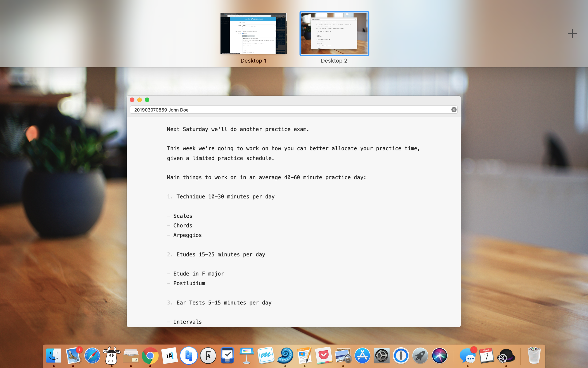Open Finder from the Dock
Image resolution: width=588 pixels, height=368 pixels.
54,356
